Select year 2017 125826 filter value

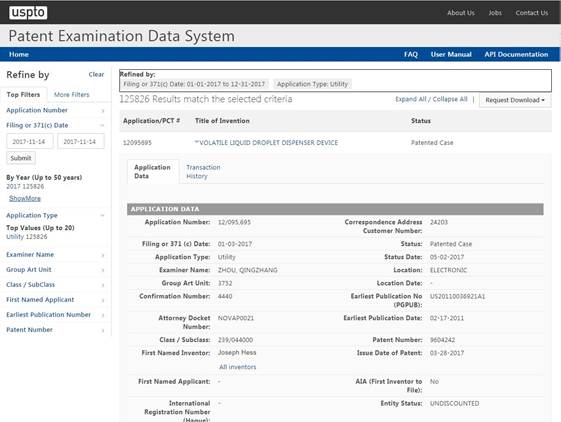[x=25, y=186]
